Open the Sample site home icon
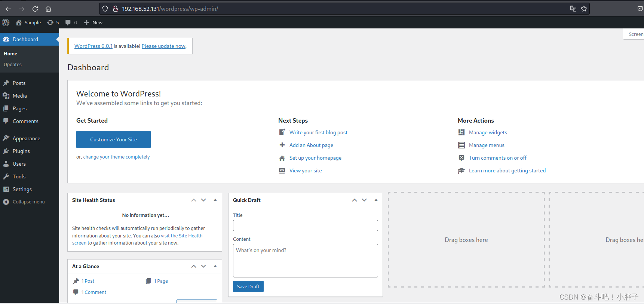Viewport: 644px width, 304px height. (19, 22)
